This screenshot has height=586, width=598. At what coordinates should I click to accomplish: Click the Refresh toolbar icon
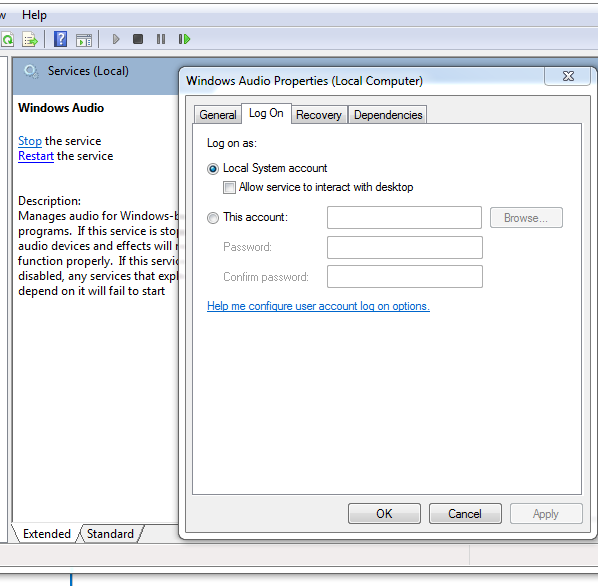(8, 39)
